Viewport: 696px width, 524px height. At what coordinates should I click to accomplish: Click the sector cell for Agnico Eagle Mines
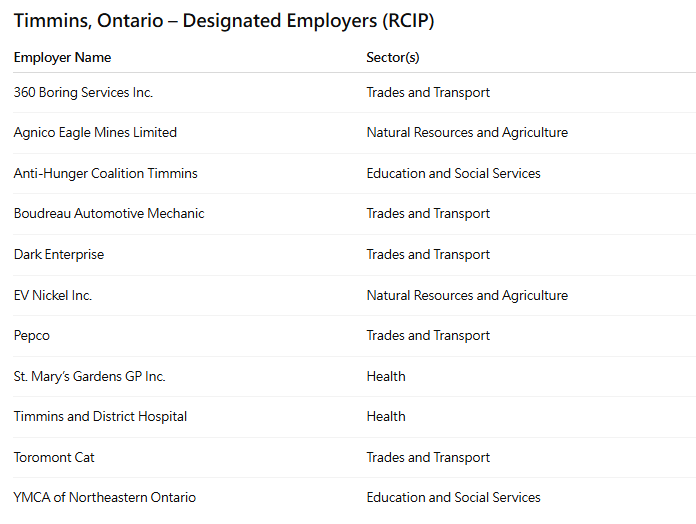pos(467,132)
